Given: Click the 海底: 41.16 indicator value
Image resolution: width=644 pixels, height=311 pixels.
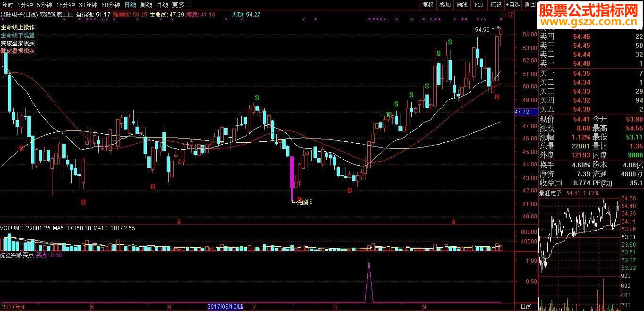Looking at the screenshot, I should pos(201,15).
